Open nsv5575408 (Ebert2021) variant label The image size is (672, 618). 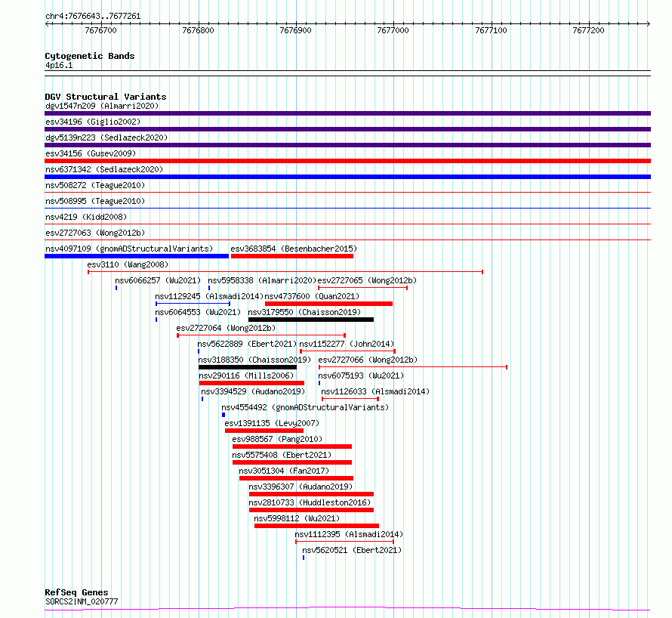pyautogui.click(x=282, y=455)
